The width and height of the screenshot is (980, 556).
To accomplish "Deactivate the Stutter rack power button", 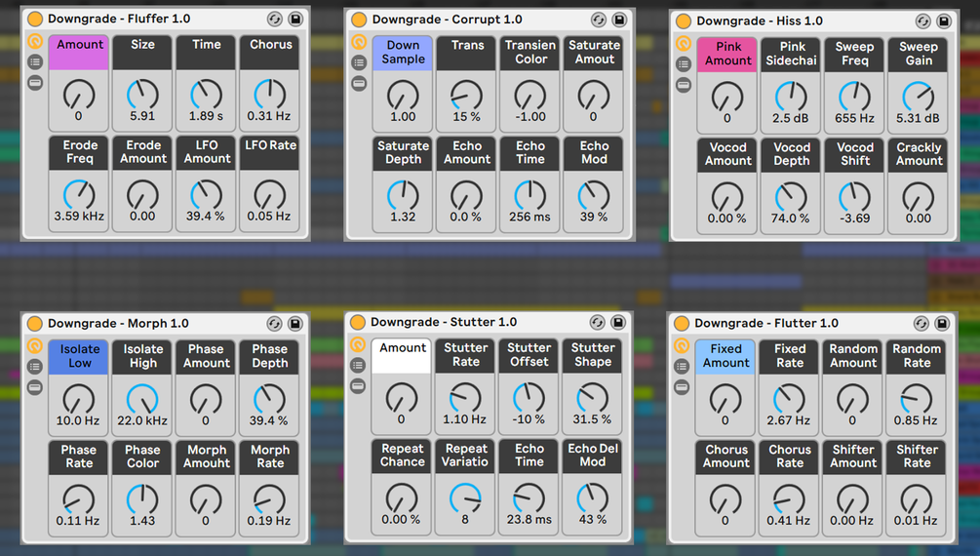I will coord(358,323).
